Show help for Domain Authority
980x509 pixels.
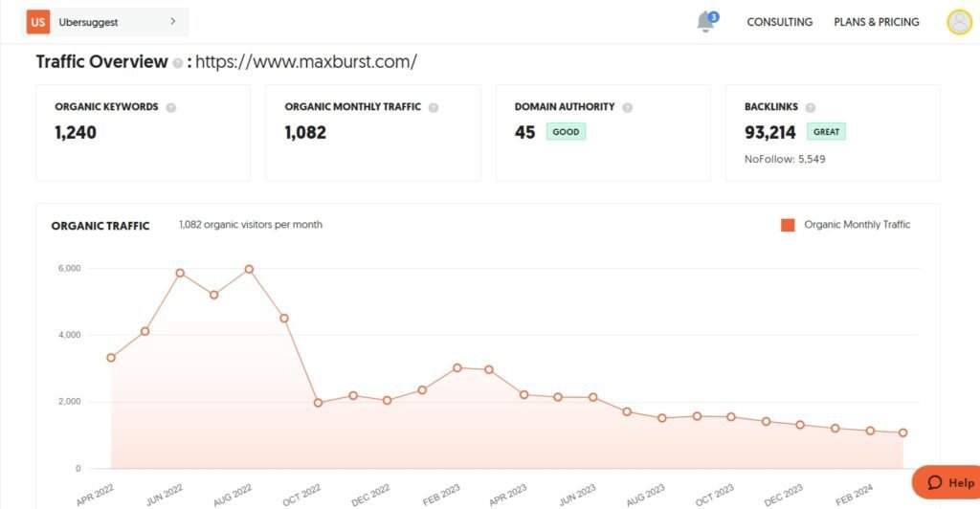pyautogui.click(x=628, y=107)
